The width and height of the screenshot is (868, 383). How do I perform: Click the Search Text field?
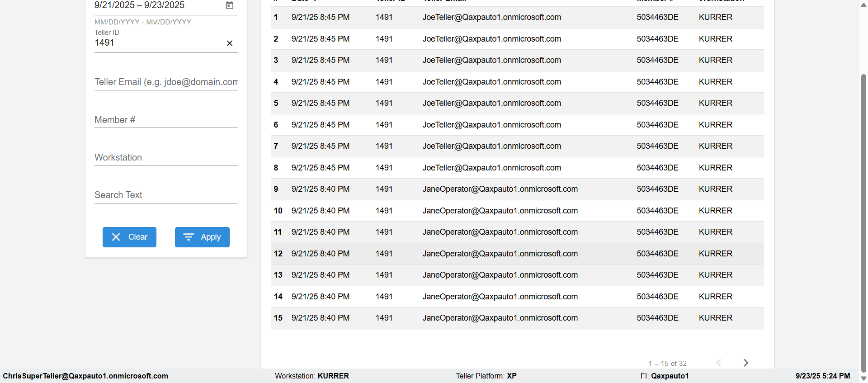point(165,195)
